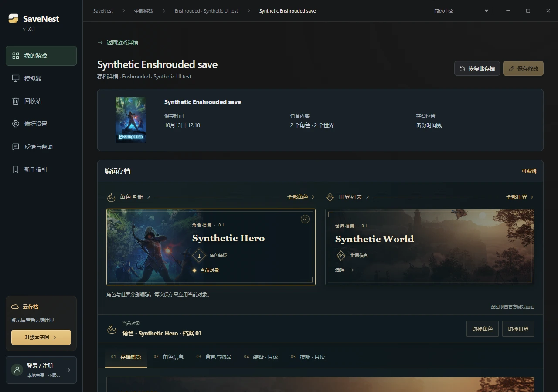The image size is (558, 392).
Task: Switch to the 装备 · 只读 tab
Action: coord(261,357)
